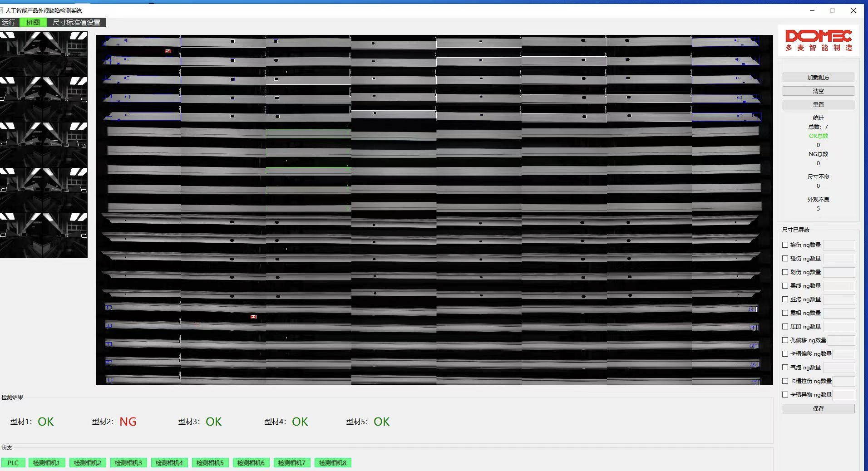Click the 检测相机6 status indicator
This screenshot has width=868, height=471.
tap(251, 463)
